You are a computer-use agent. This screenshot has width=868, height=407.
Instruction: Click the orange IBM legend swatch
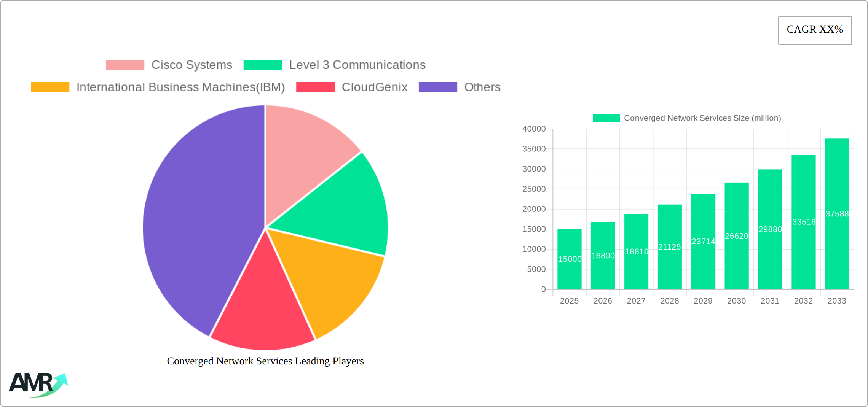coord(49,87)
